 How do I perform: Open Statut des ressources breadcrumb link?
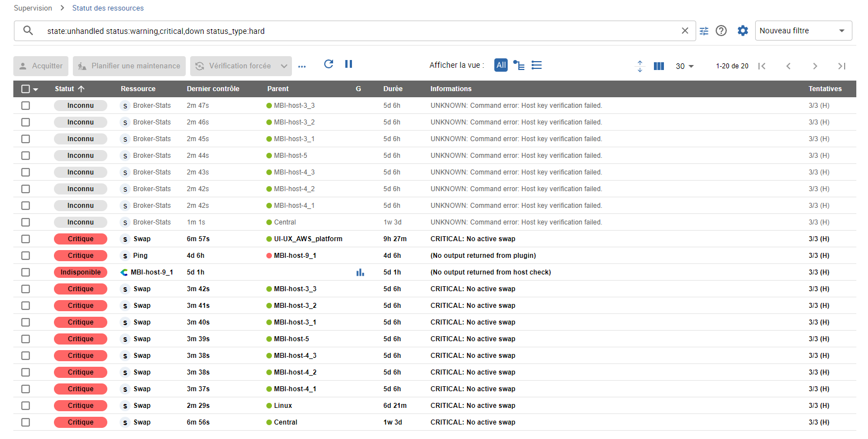click(x=108, y=8)
